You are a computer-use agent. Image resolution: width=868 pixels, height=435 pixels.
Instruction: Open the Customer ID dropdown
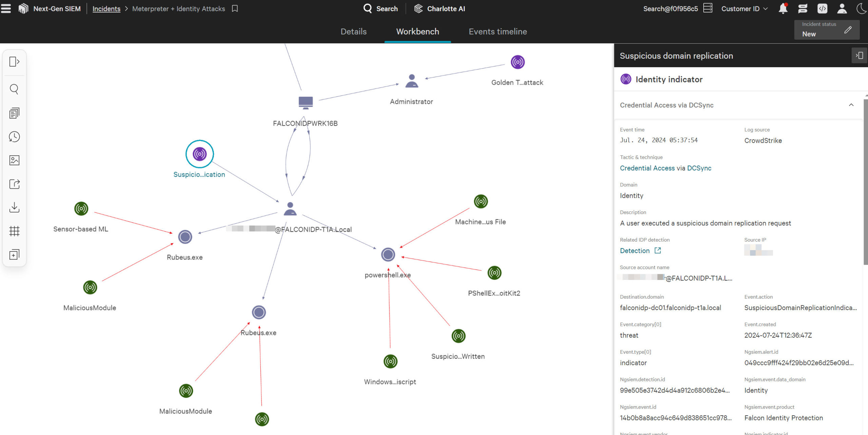pos(744,9)
